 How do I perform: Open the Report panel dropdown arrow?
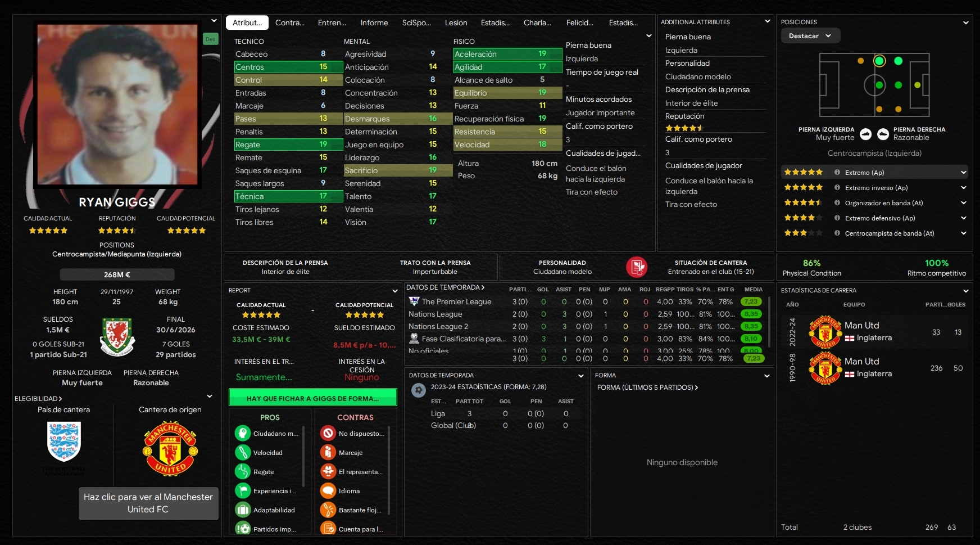point(395,291)
